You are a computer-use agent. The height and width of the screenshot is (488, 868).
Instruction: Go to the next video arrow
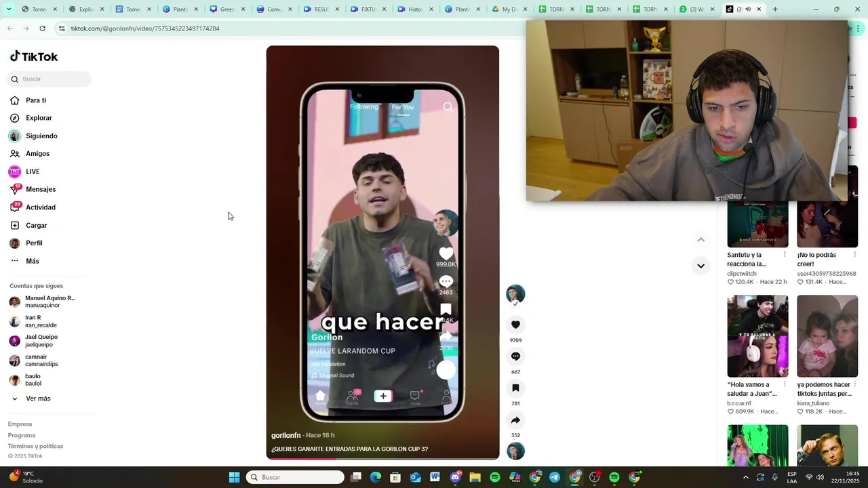pyautogui.click(x=701, y=266)
